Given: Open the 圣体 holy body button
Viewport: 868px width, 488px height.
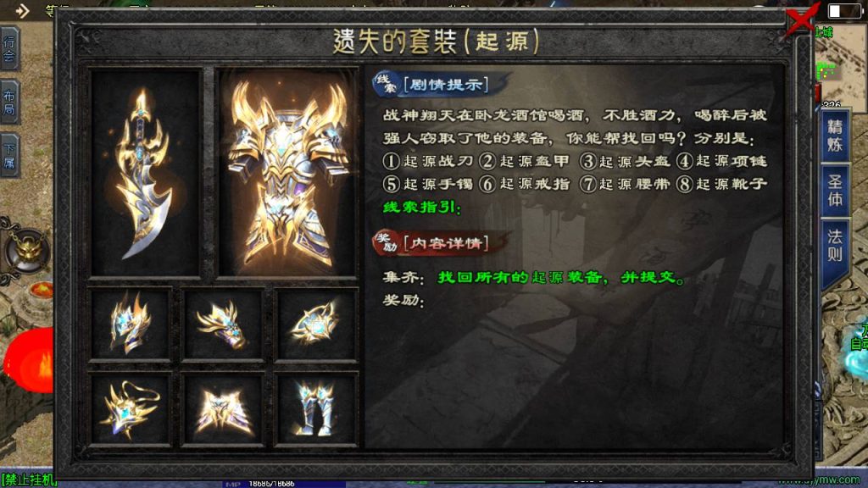Looking at the screenshot, I should pos(834,191).
